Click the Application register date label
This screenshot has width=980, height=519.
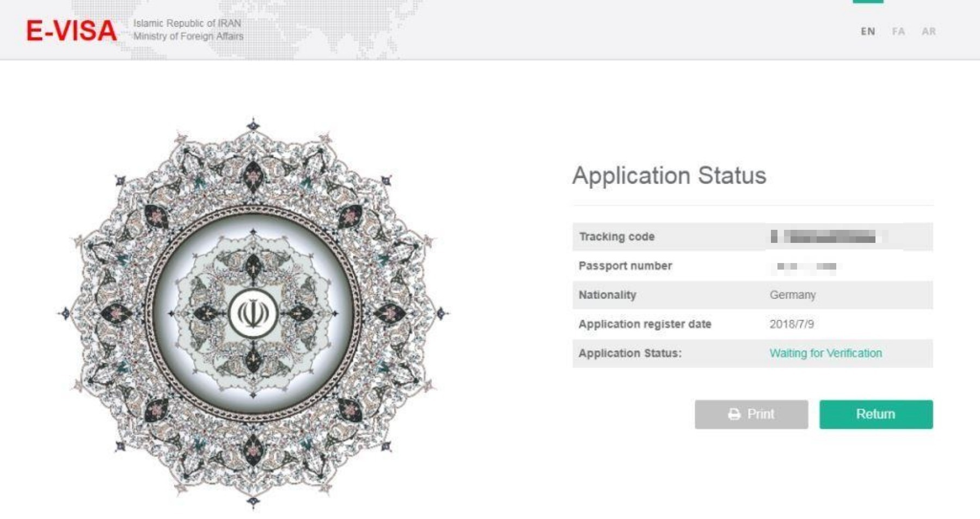click(x=645, y=324)
